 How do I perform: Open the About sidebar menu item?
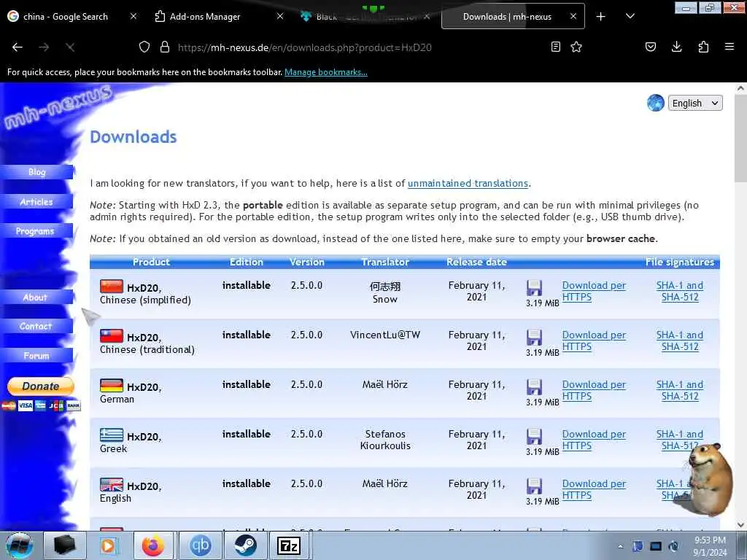(x=36, y=297)
